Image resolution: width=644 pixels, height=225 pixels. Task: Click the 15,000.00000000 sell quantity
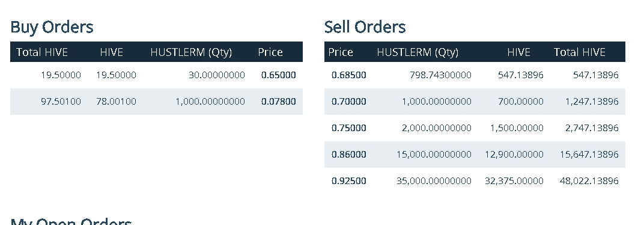[x=434, y=154]
